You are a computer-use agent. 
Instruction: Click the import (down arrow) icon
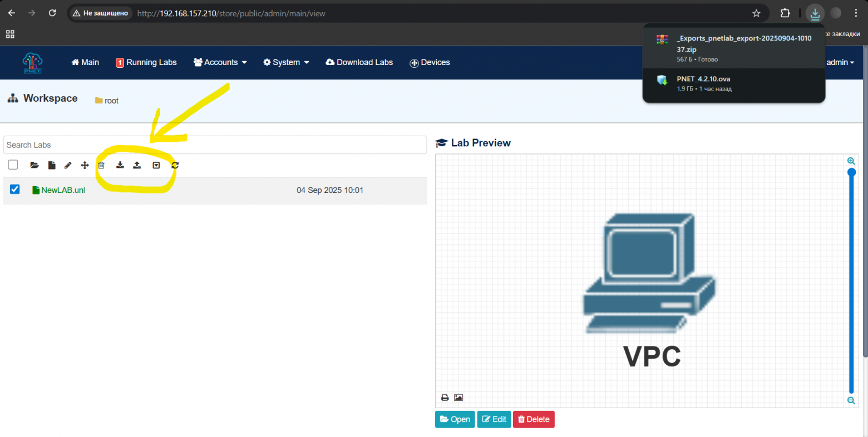120,165
